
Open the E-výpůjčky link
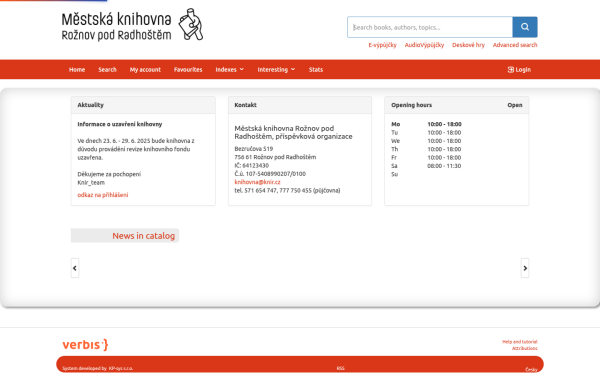[x=382, y=45]
